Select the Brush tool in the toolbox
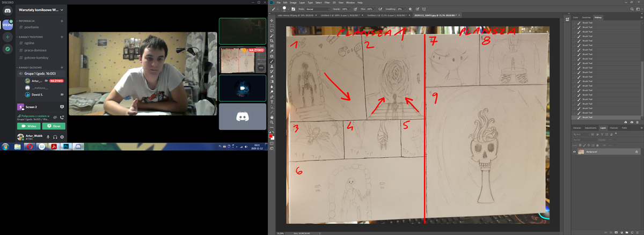Viewport: 644px width, 235px height. [x=273, y=61]
